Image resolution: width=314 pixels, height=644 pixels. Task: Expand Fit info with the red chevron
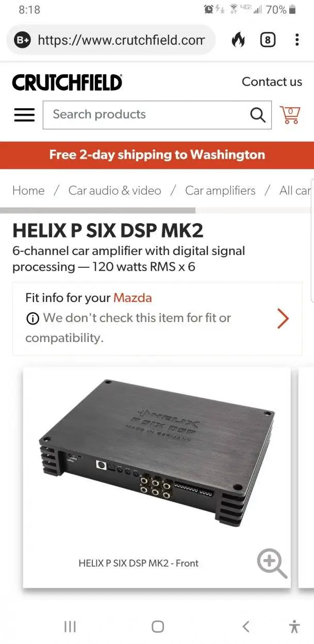[283, 318]
